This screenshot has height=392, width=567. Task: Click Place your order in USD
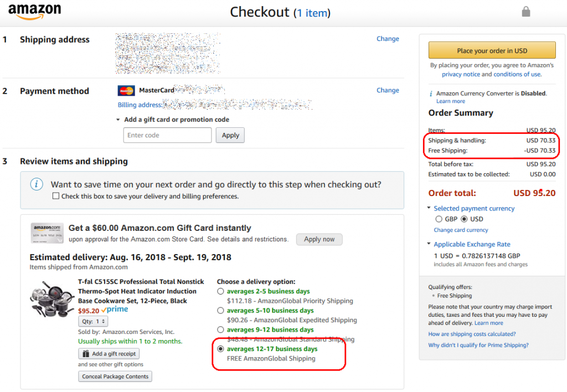[492, 50]
